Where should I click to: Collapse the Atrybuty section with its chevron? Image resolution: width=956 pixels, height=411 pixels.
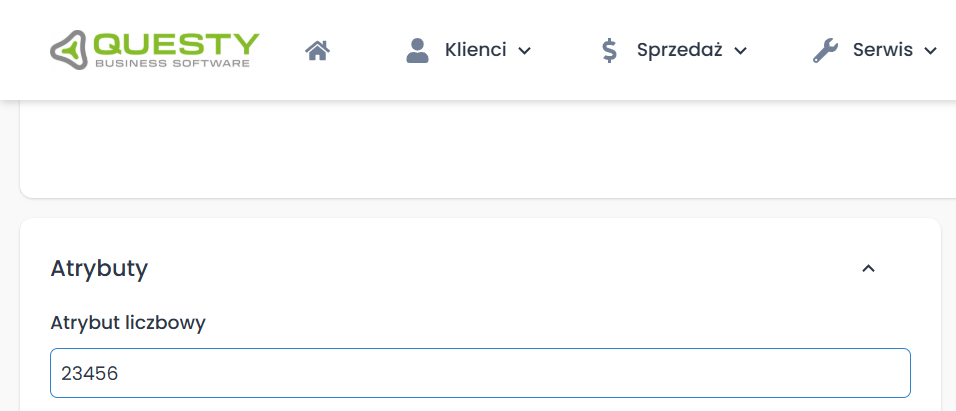868,268
